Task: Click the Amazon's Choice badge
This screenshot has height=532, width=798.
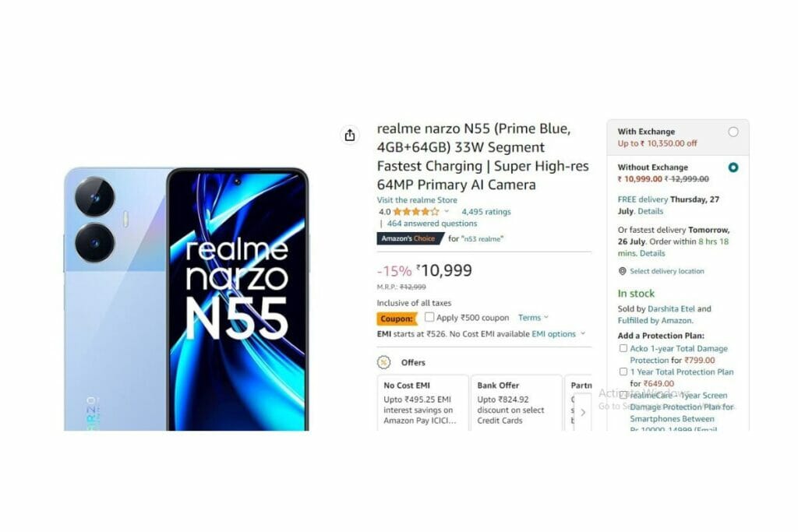Action: pos(410,238)
